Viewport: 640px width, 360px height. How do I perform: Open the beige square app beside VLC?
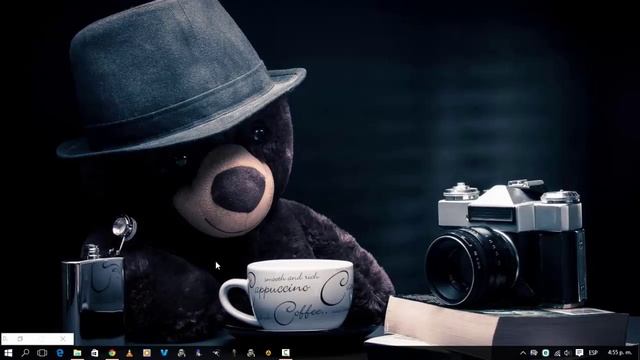(x=147, y=353)
